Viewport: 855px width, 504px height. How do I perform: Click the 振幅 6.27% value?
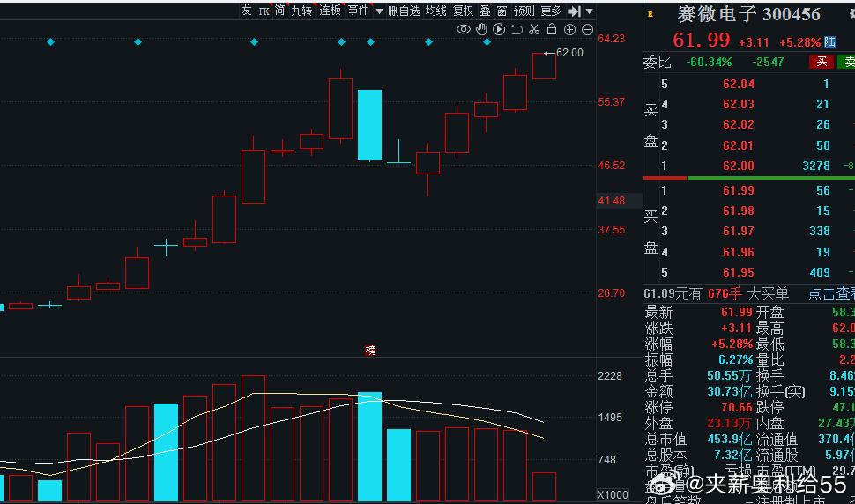[735, 360]
